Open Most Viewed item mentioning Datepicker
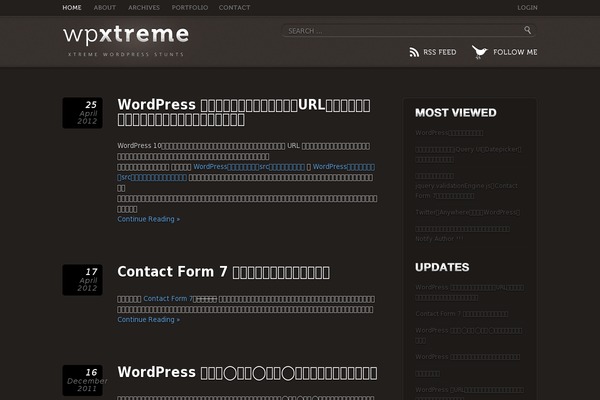The width and height of the screenshot is (600, 400). 468,154
